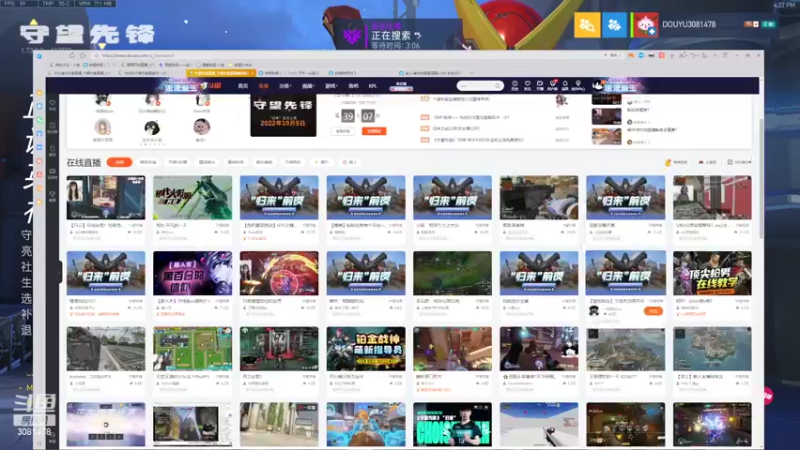800x450 pixels.
Task: Click the pink floating button at page right edge
Action: coord(767,396)
